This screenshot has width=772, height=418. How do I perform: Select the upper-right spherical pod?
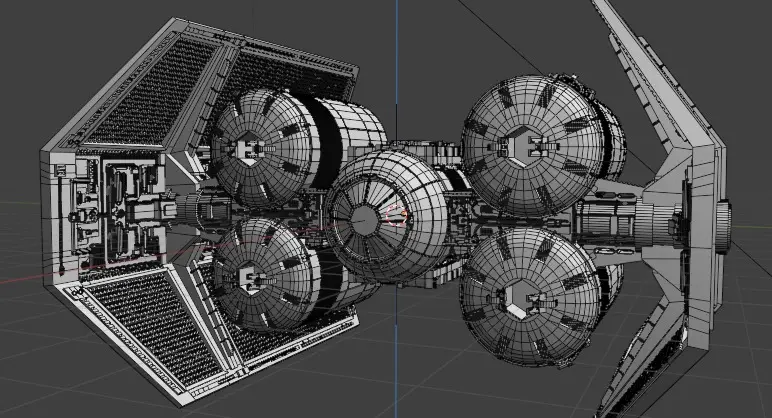pos(533,146)
